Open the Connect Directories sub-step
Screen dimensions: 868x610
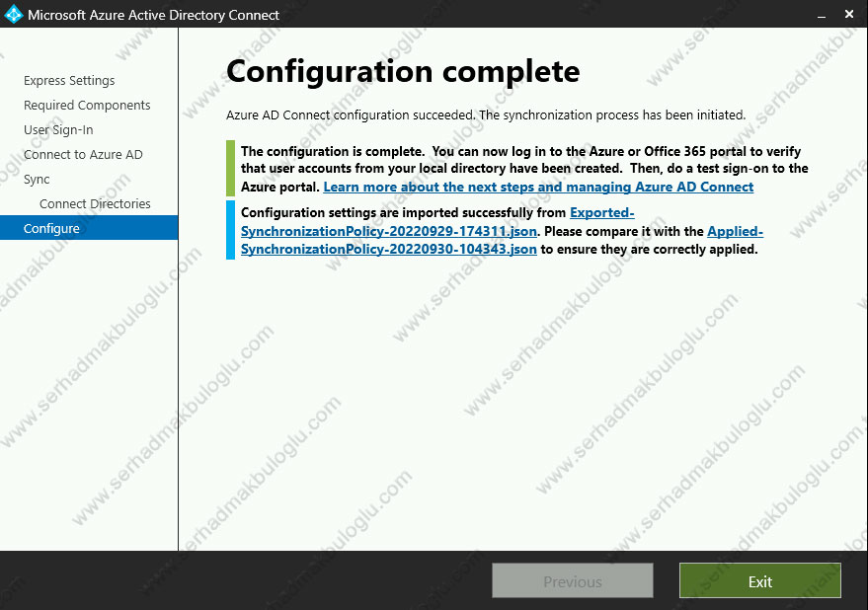[x=95, y=203]
